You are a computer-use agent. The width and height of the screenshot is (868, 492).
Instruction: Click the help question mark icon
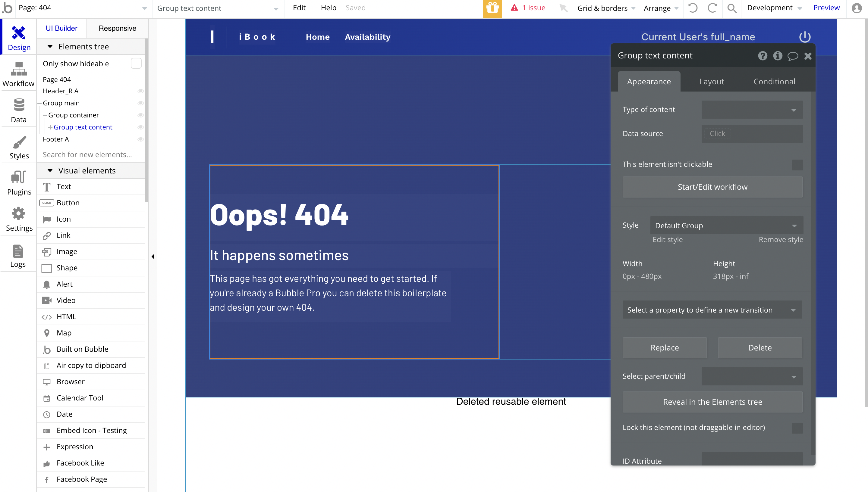coord(763,56)
